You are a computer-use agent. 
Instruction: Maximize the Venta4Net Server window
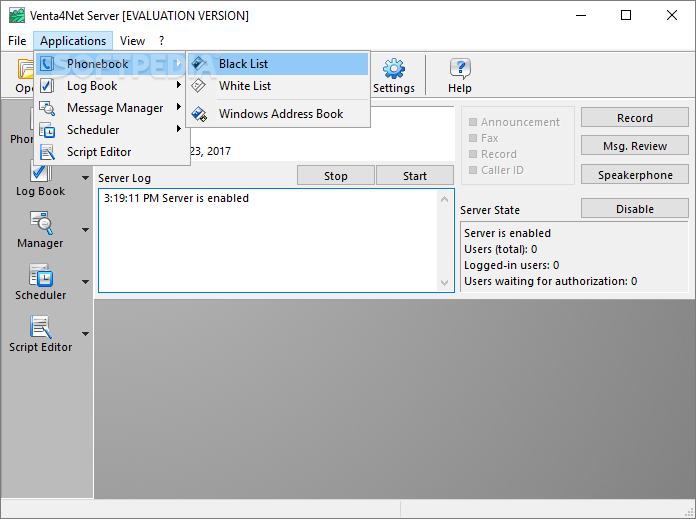pyautogui.click(x=626, y=16)
